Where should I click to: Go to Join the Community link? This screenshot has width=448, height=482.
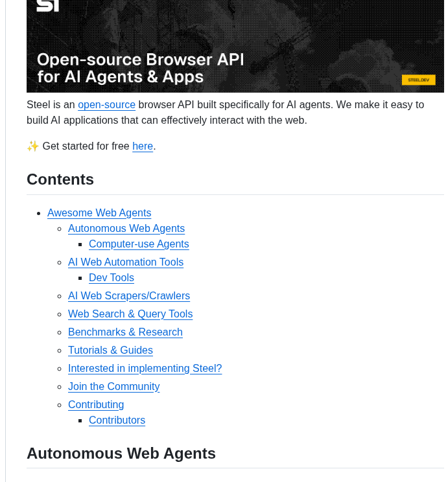coord(114,386)
